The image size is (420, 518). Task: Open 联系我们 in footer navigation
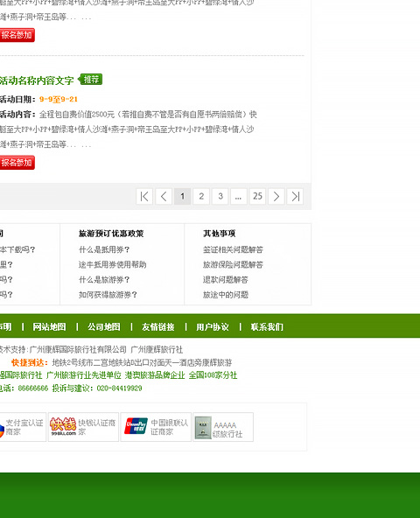267,326
